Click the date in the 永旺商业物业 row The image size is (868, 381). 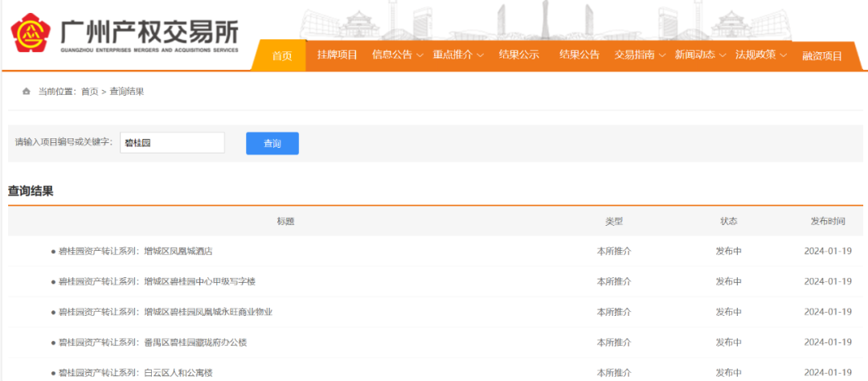(828, 312)
